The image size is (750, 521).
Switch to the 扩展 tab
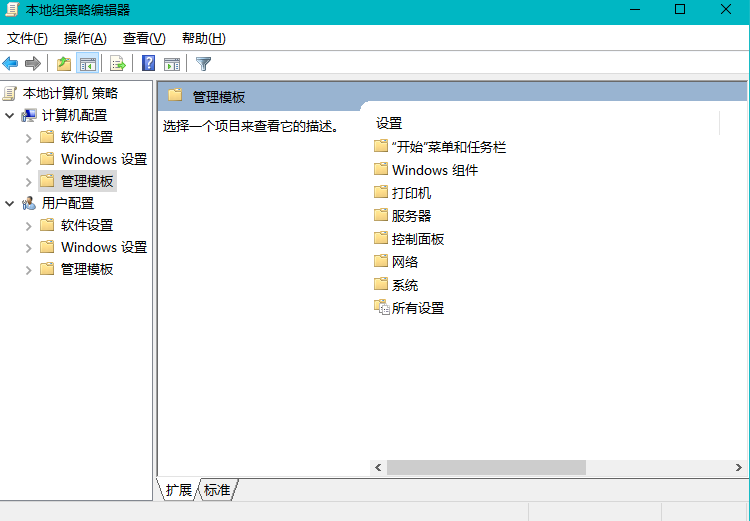pyautogui.click(x=178, y=489)
